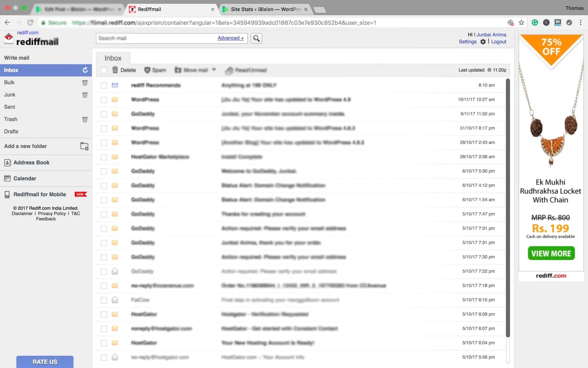The width and height of the screenshot is (588, 368).
Task: Tick the checkbox for the 6/11/17 11:50 pm mail
Action: click(x=104, y=114)
